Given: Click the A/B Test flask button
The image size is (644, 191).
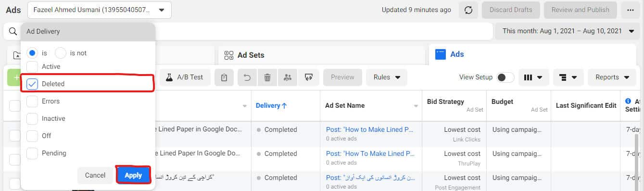Looking at the screenshot, I should point(185,77).
